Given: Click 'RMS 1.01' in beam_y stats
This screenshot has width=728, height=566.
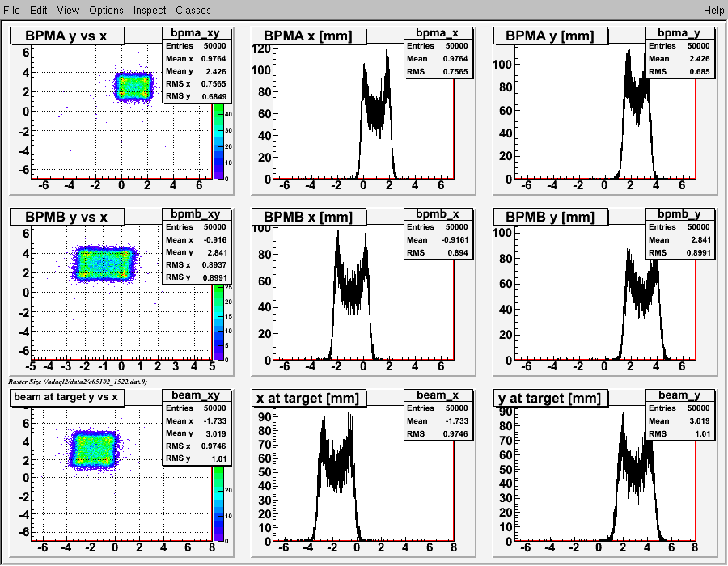Looking at the screenshot, I should pyautogui.click(x=679, y=433).
